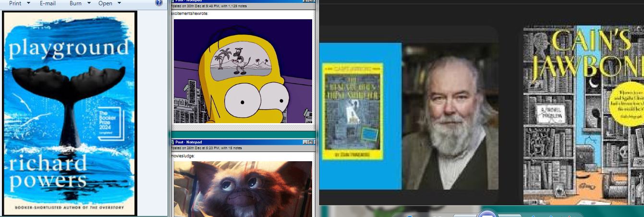Click the 'moviesludge:' username text
The image size is (644, 217).
(183, 156)
